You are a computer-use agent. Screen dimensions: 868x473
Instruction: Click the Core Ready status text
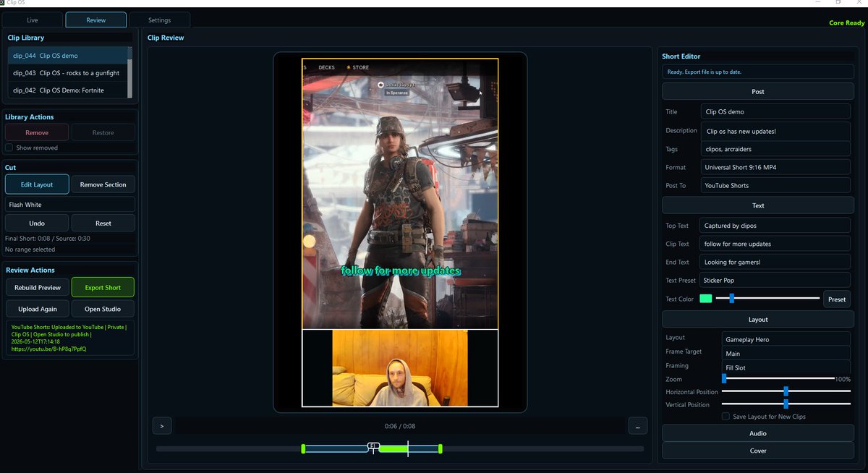tap(846, 23)
